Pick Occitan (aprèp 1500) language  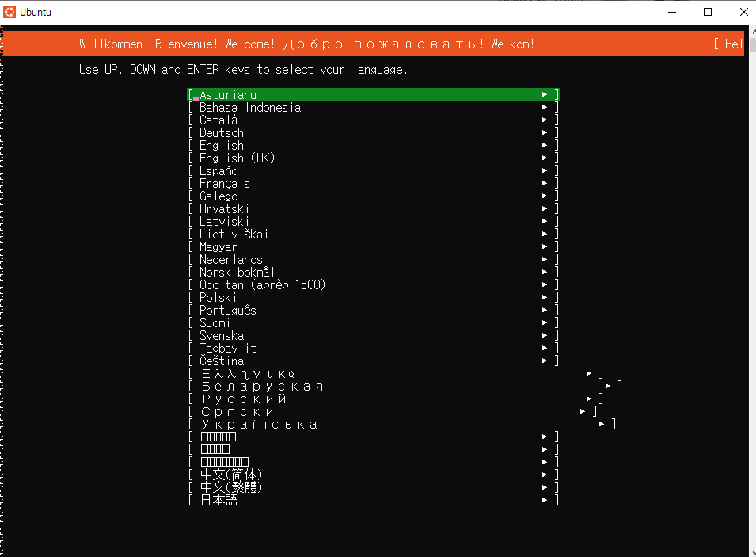coord(374,284)
